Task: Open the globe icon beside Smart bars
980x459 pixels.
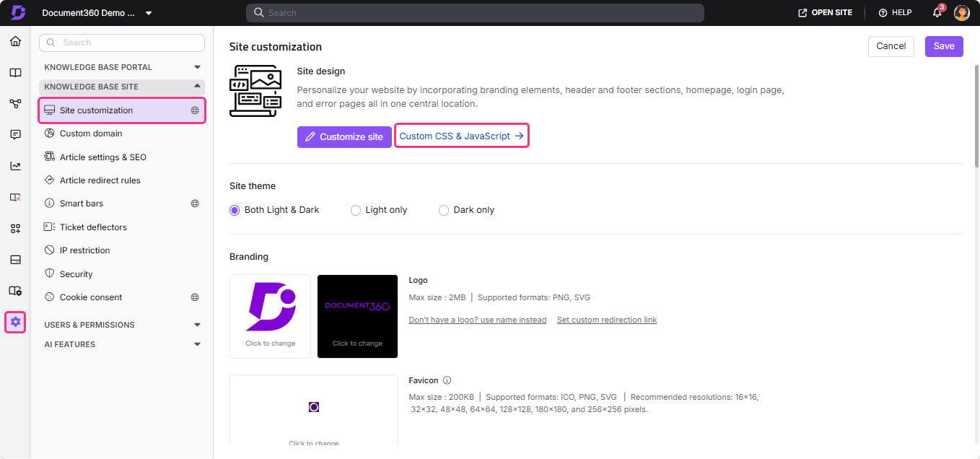Action: pyautogui.click(x=195, y=204)
